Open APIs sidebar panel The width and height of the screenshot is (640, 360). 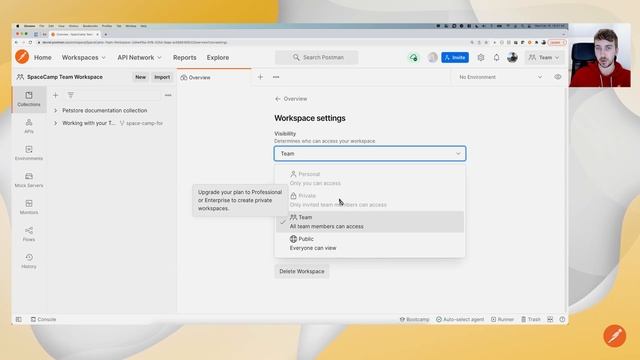(x=29, y=126)
